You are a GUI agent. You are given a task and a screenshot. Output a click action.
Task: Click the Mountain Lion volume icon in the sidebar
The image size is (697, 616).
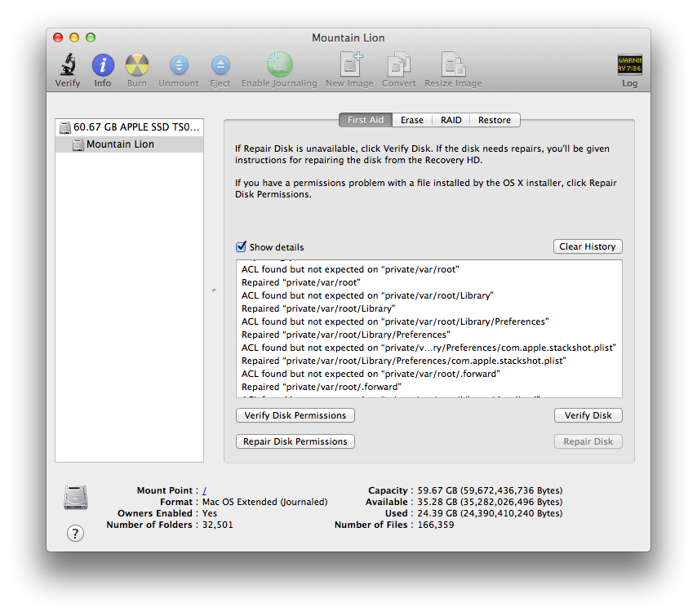coord(78,145)
